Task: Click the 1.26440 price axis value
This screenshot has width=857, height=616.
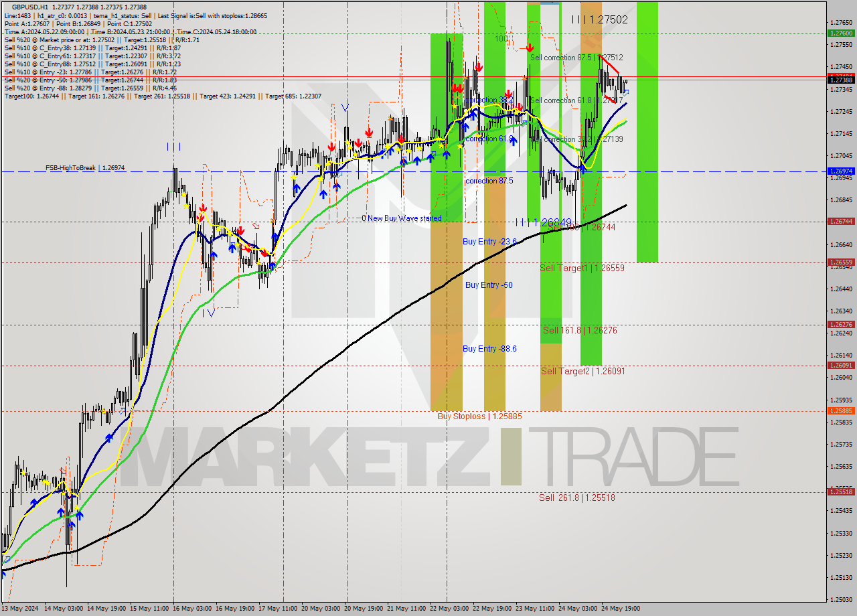Action: tap(841, 289)
